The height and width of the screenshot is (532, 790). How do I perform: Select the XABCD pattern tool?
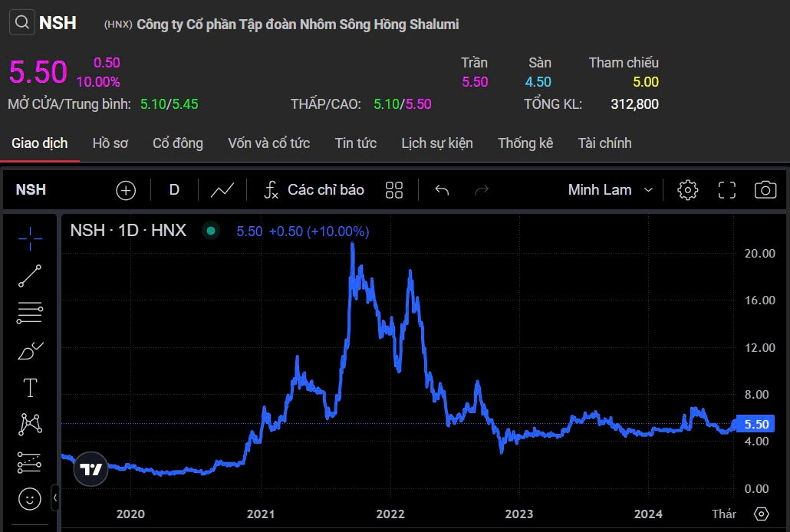(30, 424)
